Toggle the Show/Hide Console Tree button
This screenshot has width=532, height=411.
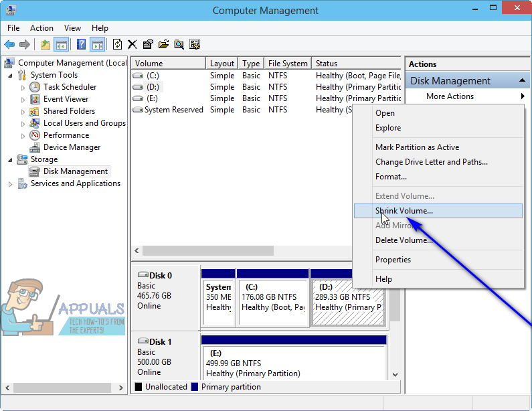(62, 45)
